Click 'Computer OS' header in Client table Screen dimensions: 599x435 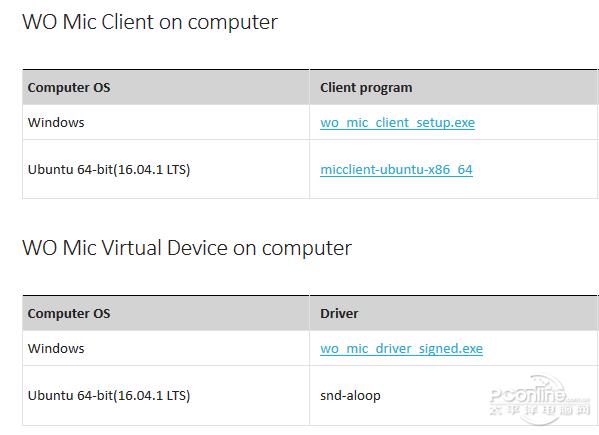pyautogui.click(x=69, y=87)
